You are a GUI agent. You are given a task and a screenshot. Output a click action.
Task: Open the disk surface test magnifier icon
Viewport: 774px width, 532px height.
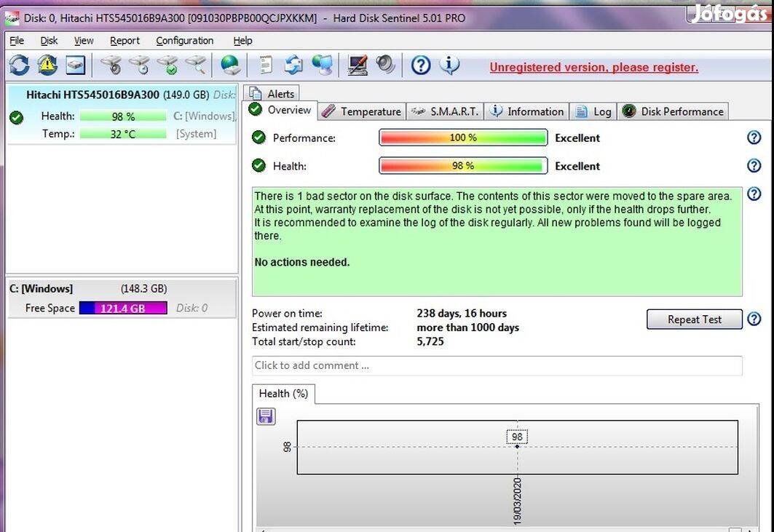[197, 65]
